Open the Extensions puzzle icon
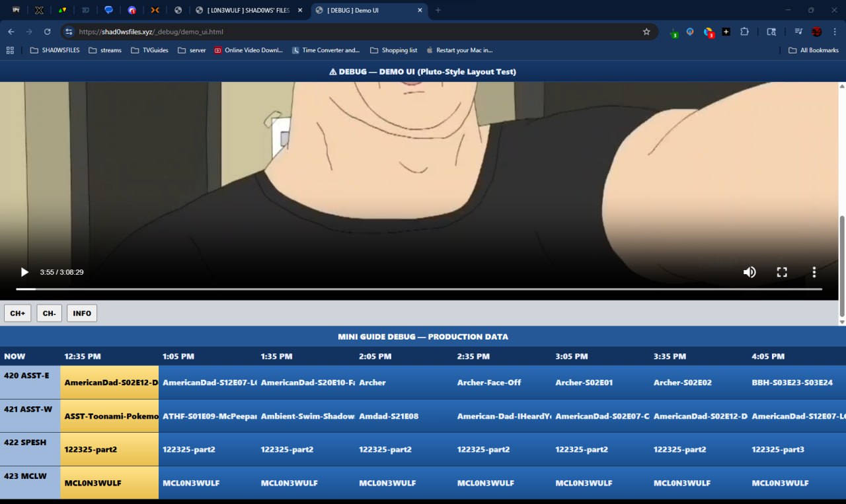 click(x=744, y=32)
